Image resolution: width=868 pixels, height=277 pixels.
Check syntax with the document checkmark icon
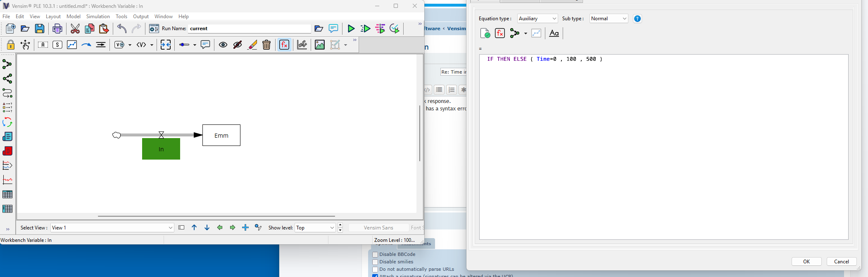pos(485,33)
